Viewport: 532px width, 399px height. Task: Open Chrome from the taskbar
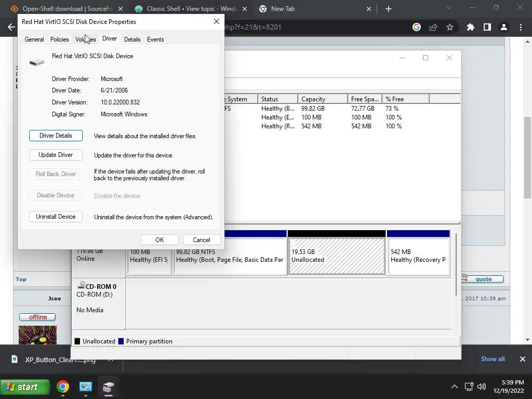(63, 387)
